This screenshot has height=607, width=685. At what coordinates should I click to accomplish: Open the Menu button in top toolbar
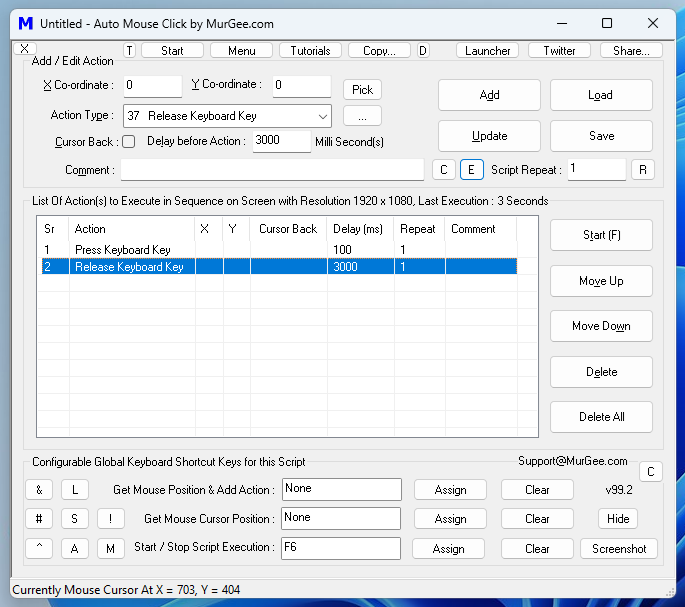click(x=242, y=51)
